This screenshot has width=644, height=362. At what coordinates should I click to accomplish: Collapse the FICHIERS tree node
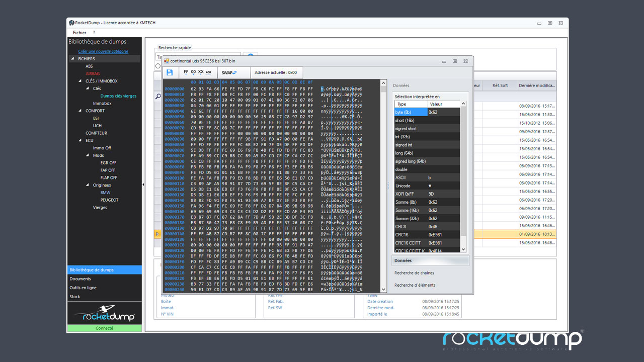click(x=72, y=59)
